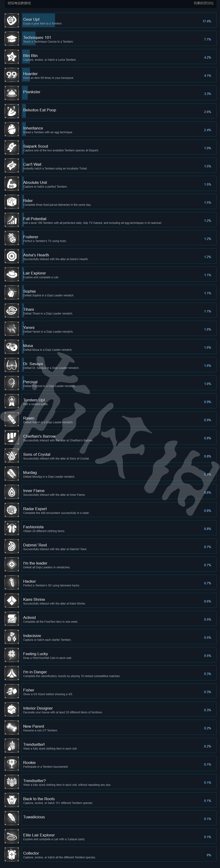Click the Rookie trophy icon
220x868 pixels.
pyautogui.click(x=12, y=764)
